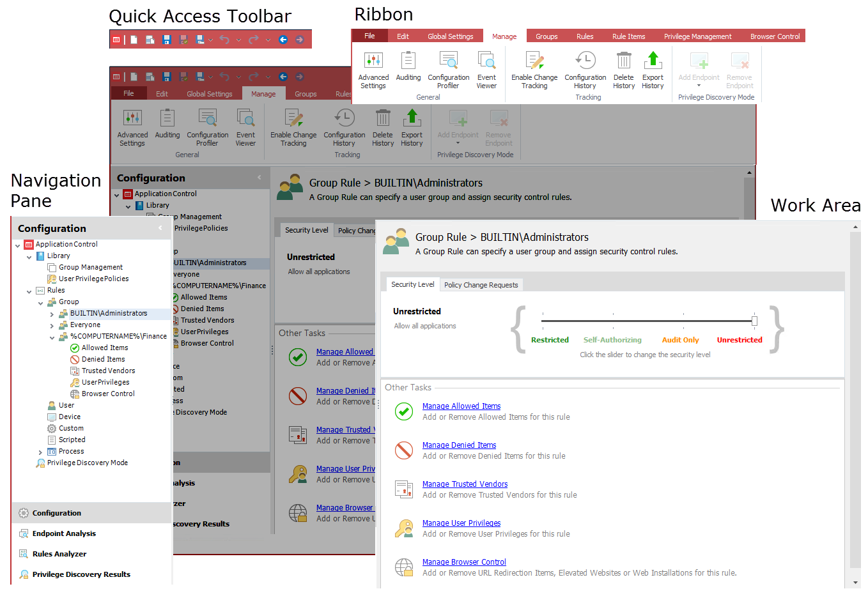Click Manage Allowed Items link in Work Area callout
Screen dimensions: 868x598
pyautogui.click(x=461, y=406)
